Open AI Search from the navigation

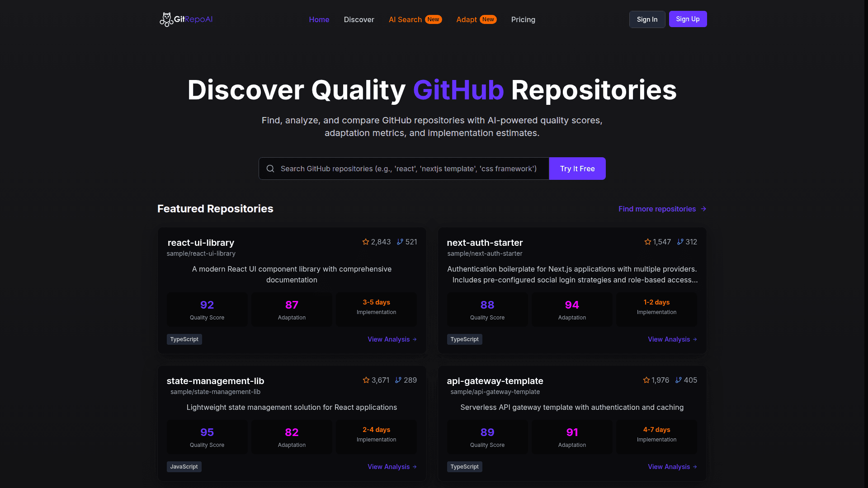(x=405, y=19)
